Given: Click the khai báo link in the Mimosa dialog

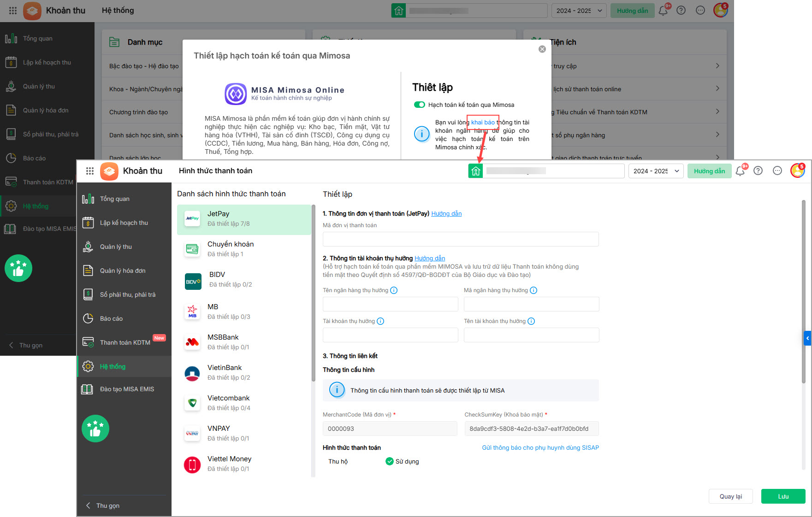Looking at the screenshot, I should [483, 122].
